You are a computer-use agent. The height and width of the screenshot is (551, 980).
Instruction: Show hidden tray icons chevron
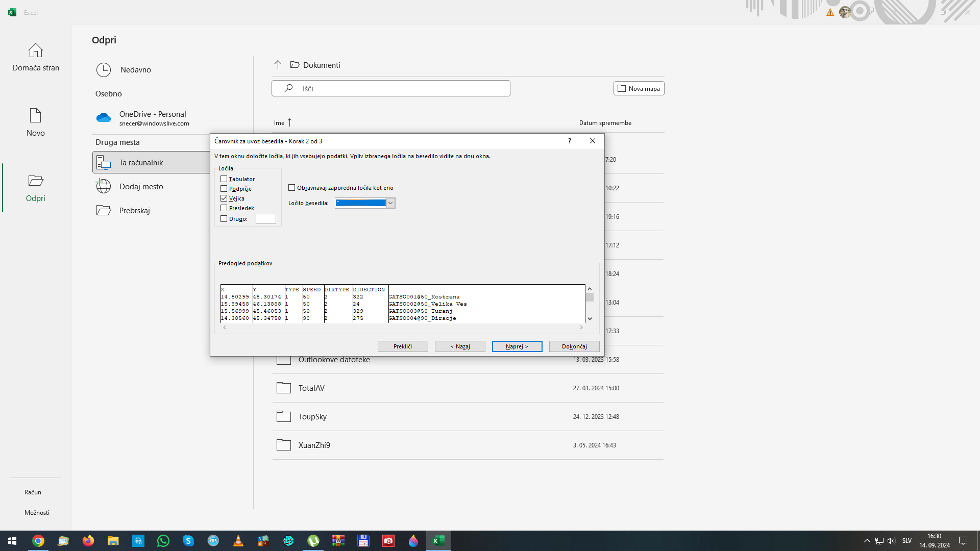(x=867, y=541)
